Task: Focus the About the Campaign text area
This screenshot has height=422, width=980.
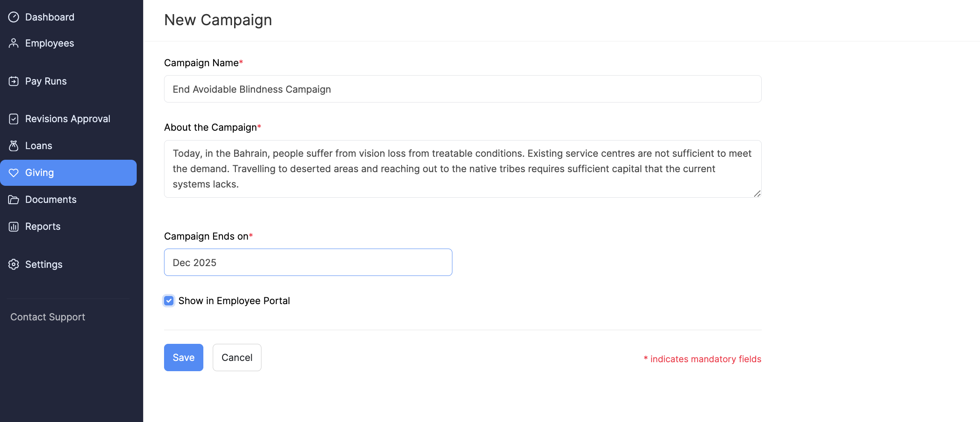Action: click(x=462, y=169)
